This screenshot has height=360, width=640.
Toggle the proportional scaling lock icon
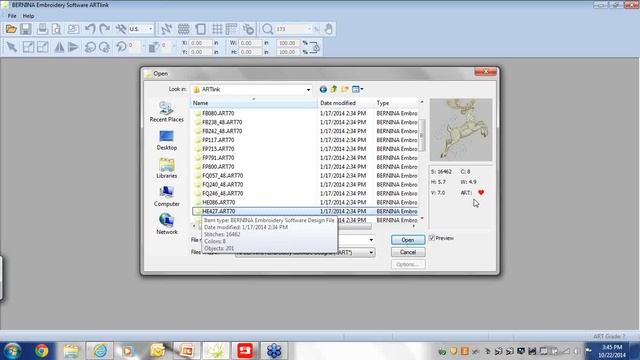pos(315,47)
